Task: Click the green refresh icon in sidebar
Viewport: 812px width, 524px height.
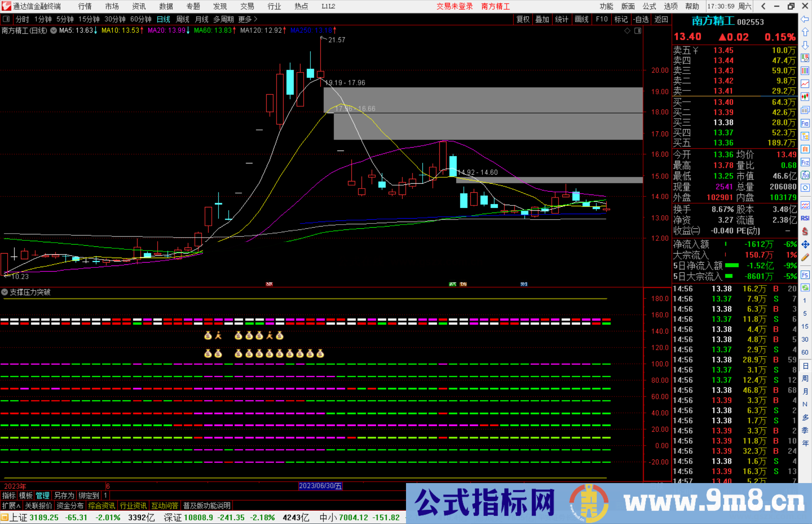Action: coord(805,288)
